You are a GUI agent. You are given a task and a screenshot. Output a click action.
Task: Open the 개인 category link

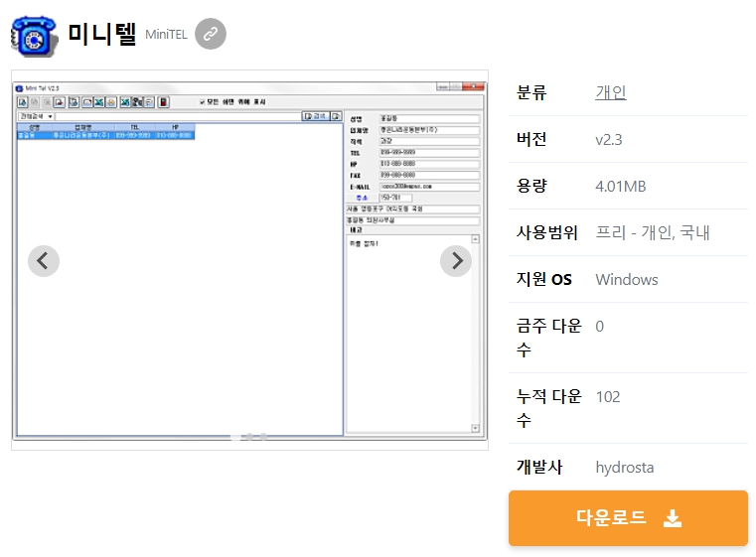[611, 92]
